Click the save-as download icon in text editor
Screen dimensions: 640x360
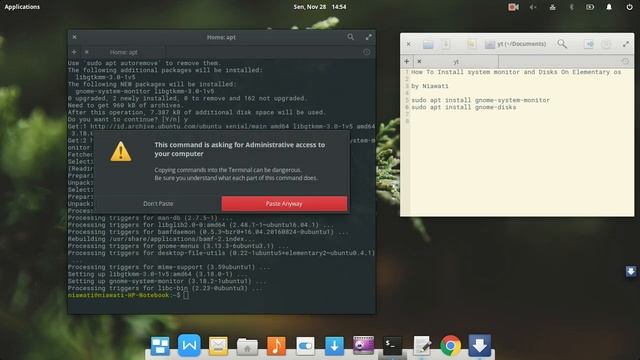tap(445, 44)
